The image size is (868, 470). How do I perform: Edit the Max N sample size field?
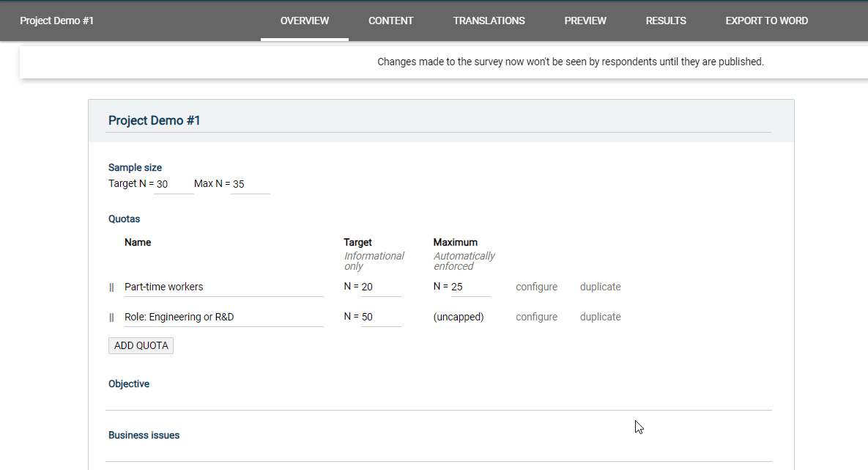pyautogui.click(x=250, y=184)
